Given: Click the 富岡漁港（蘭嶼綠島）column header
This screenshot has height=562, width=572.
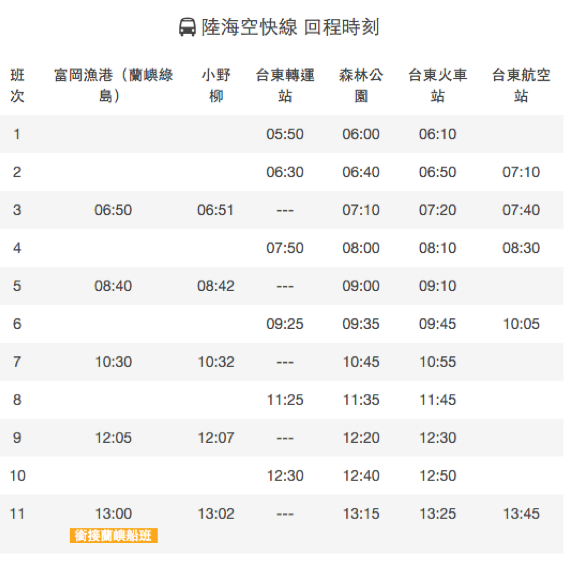Looking at the screenshot, I should coord(113,85).
